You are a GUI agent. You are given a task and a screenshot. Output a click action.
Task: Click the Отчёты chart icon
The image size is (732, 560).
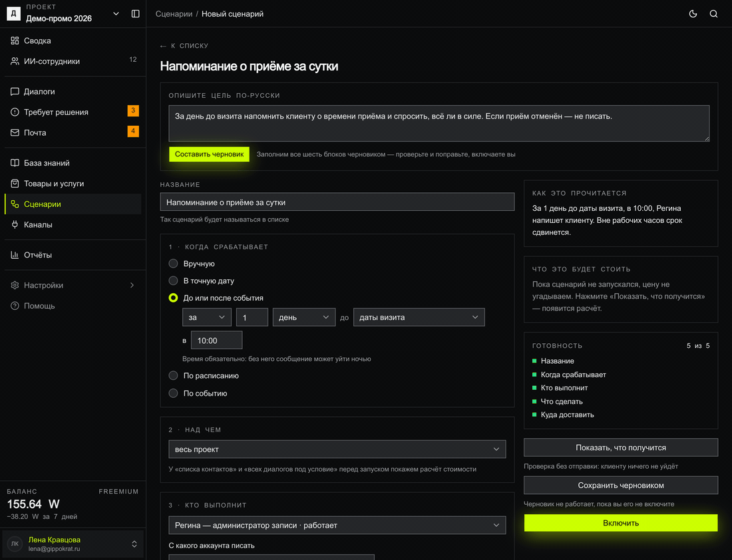pos(15,255)
